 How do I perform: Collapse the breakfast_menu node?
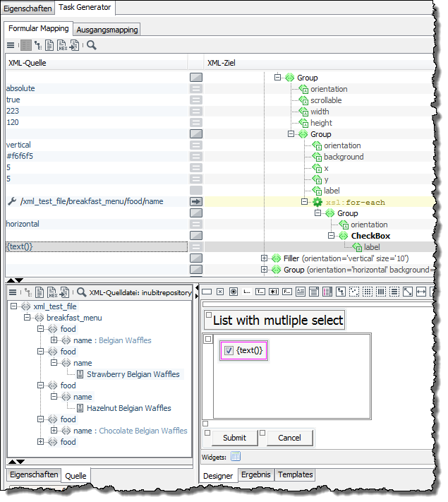coord(28,318)
